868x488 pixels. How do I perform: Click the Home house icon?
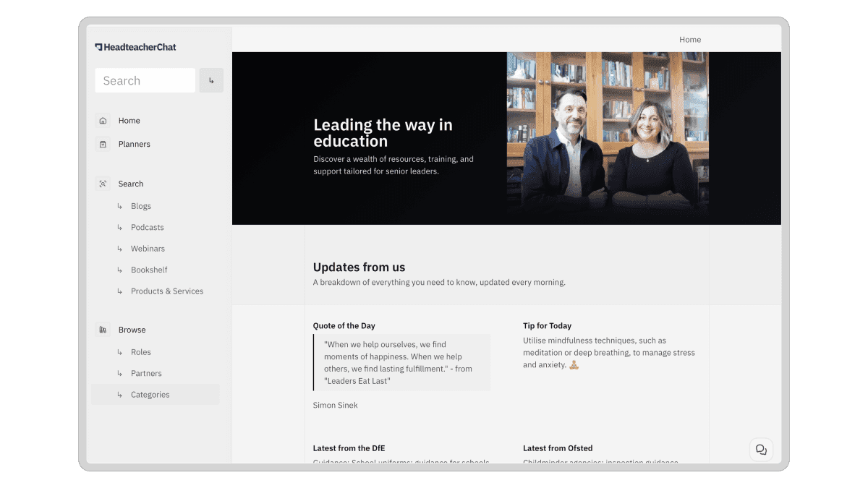coord(103,121)
